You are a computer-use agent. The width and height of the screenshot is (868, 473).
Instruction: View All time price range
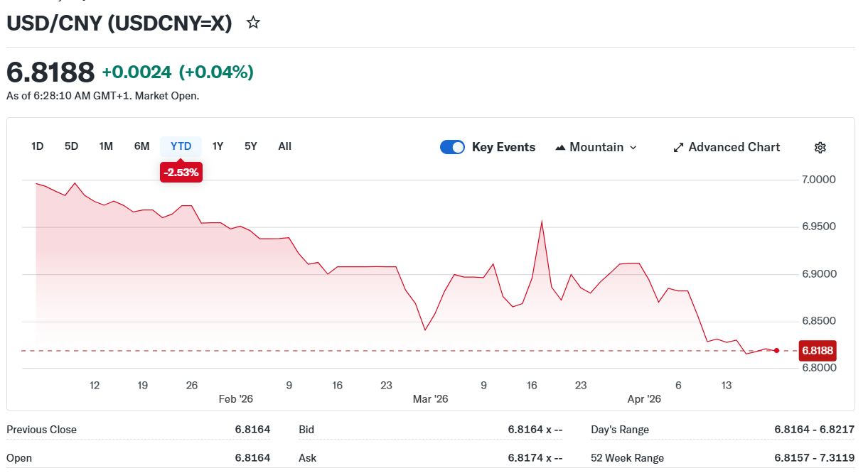point(284,146)
